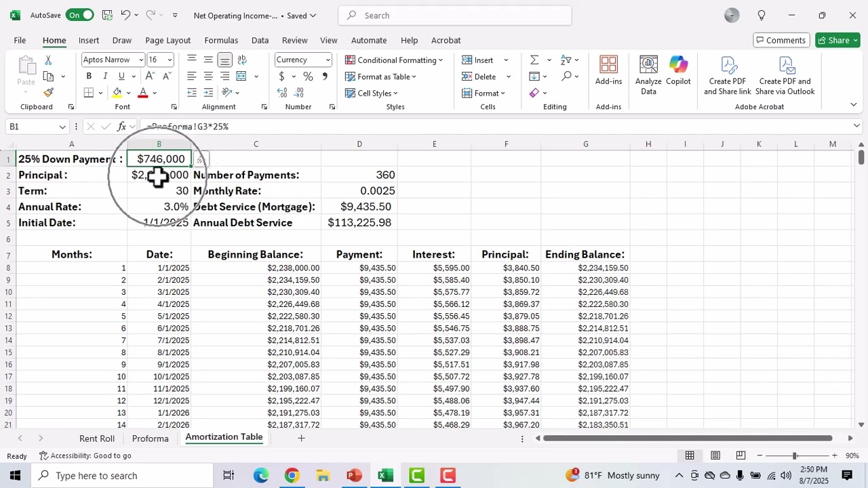This screenshot has width=868, height=488.
Task: Toggle align left horizontal alignment
Action: click(192, 76)
